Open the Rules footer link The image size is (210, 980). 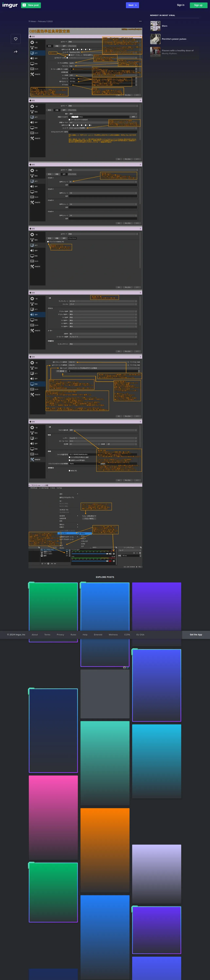coord(73,635)
